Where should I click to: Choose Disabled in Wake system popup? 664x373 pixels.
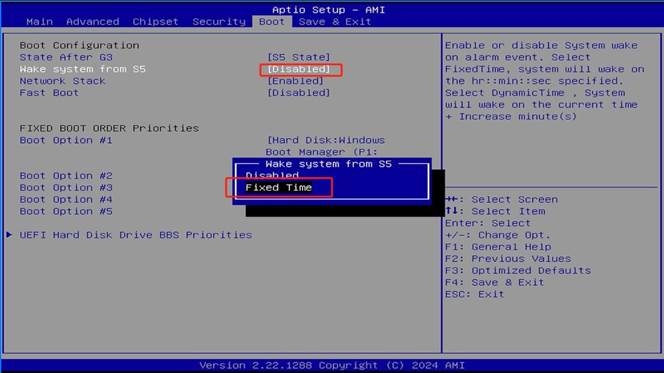tap(272, 175)
